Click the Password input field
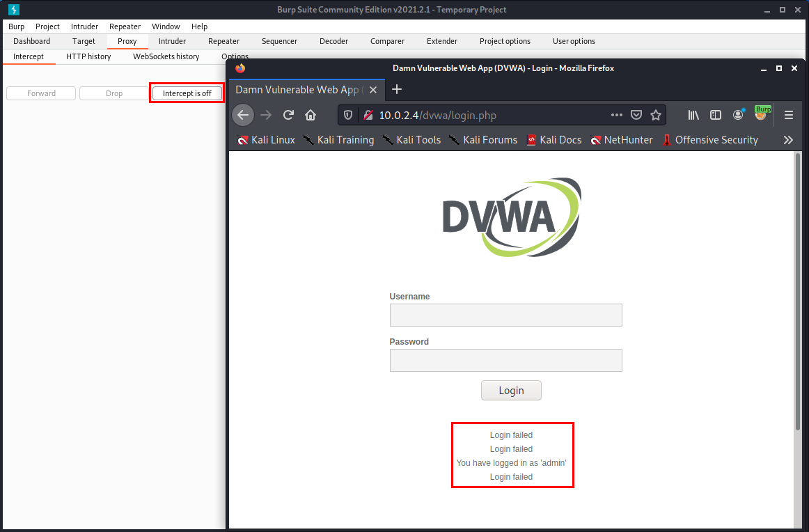 pyautogui.click(x=505, y=361)
